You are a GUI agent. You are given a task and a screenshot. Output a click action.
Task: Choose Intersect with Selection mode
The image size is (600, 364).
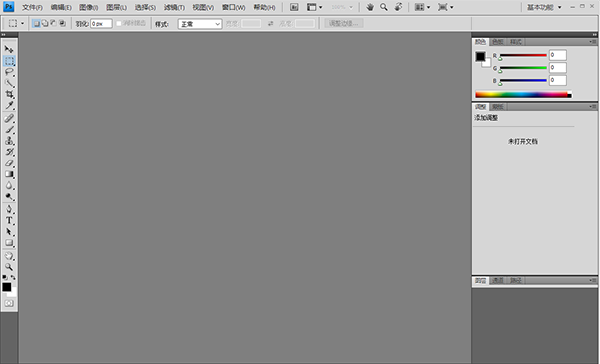click(62, 23)
